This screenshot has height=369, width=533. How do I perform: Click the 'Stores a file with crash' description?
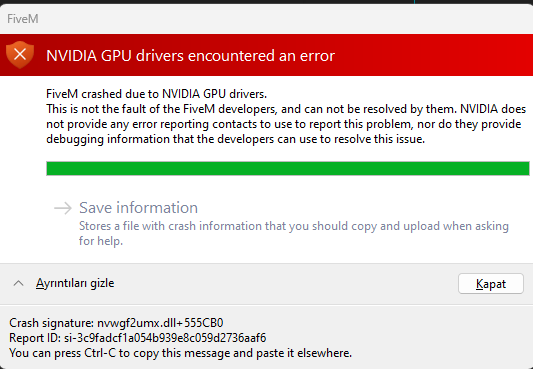(x=294, y=226)
